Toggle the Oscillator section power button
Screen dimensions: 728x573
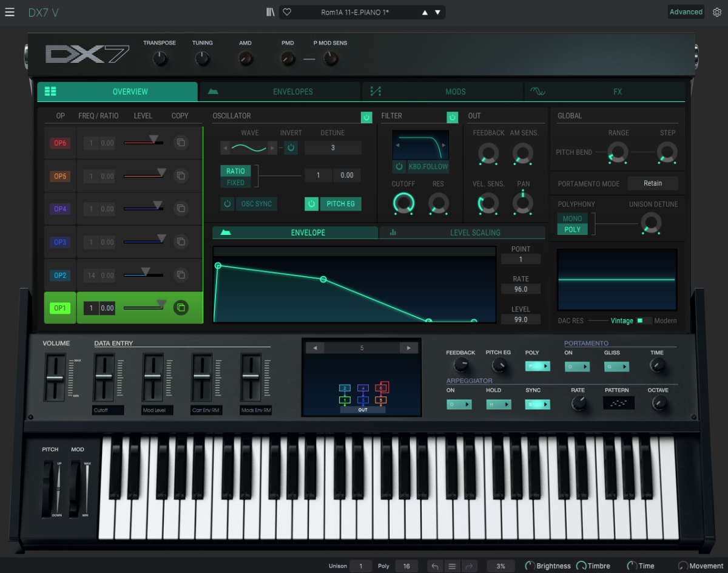(366, 117)
